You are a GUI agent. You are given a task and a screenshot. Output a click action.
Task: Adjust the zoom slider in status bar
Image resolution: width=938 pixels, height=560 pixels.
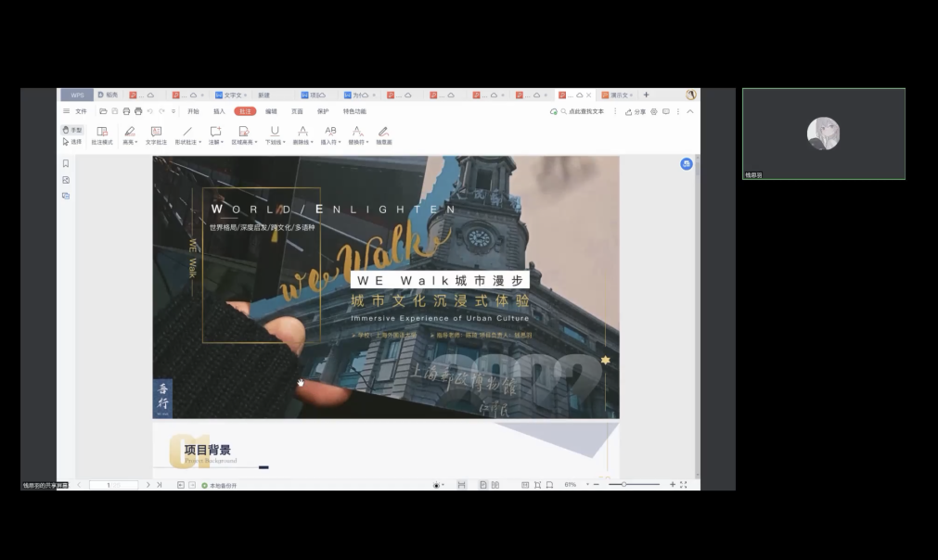click(624, 485)
